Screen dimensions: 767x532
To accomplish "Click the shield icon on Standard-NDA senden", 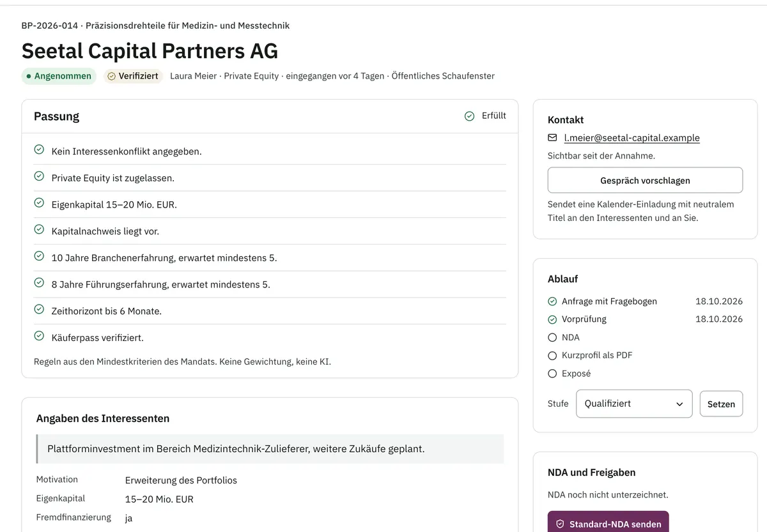I will tap(560, 524).
